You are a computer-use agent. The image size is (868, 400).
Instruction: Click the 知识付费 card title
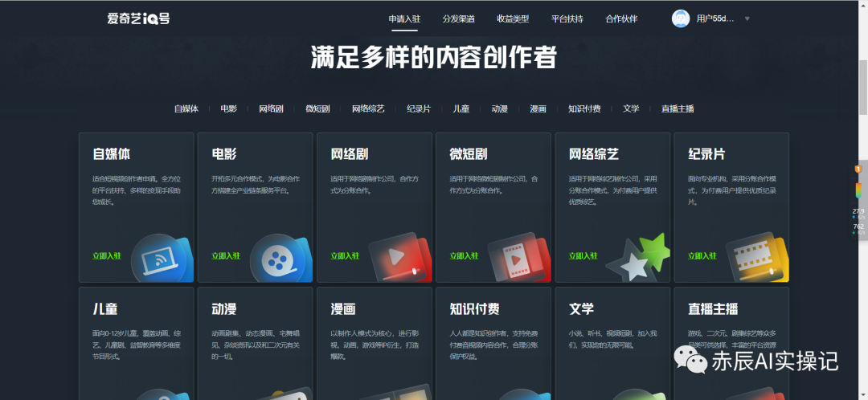475,308
